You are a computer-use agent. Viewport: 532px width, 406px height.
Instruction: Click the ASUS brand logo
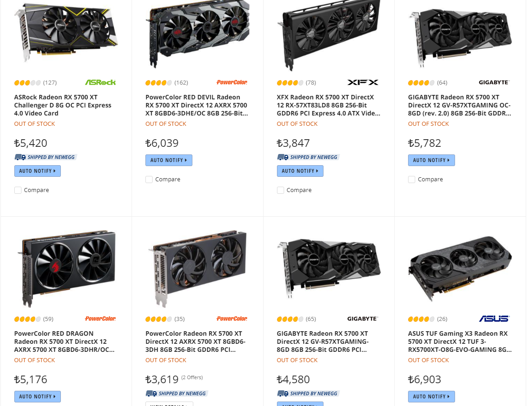tap(494, 319)
